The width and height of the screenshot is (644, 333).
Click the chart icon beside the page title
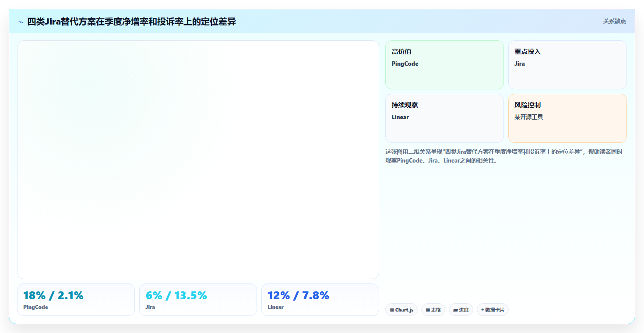21,21
